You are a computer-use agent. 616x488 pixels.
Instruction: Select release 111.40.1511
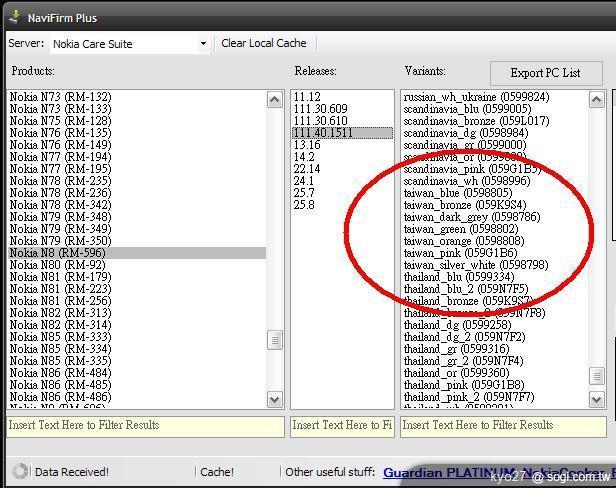pyautogui.click(x=321, y=133)
